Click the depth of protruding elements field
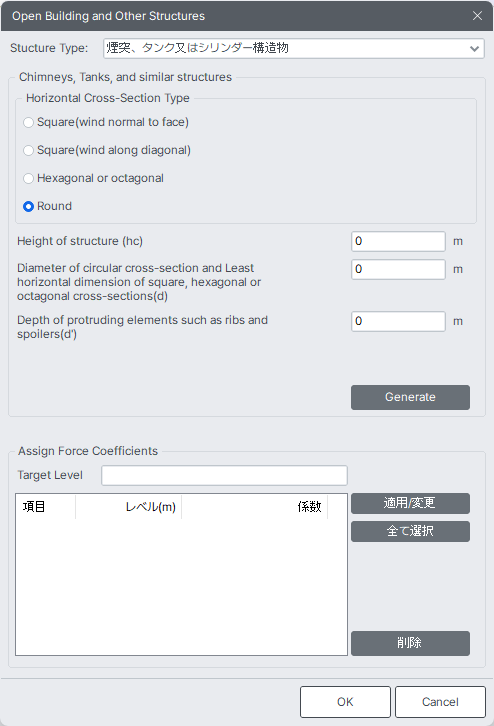The width and height of the screenshot is (494, 726). click(x=398, y=321)
